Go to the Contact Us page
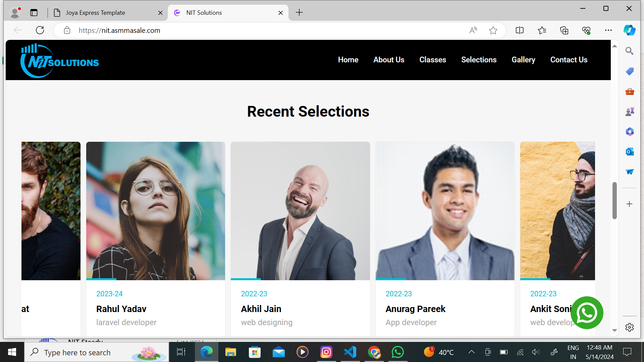The height and width of the screenshot is (362, 644). [569, 60]
